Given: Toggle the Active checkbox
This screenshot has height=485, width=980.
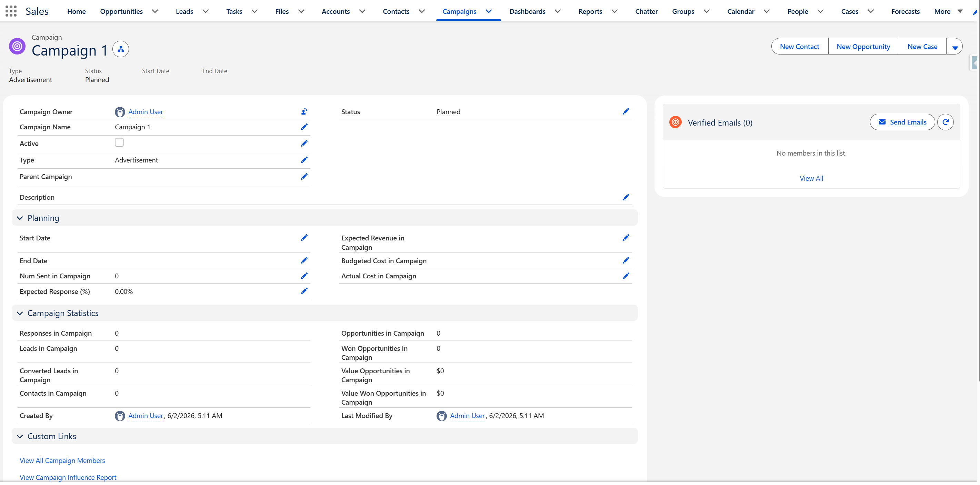Looking at the screenshot, I should click(119, 142).
